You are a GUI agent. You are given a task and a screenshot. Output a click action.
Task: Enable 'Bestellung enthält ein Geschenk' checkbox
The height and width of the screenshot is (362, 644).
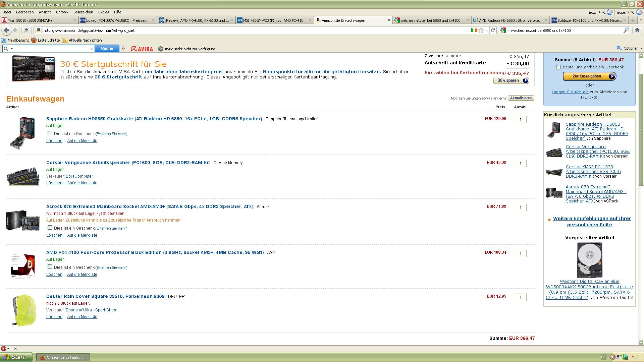[x=558, y=67]
